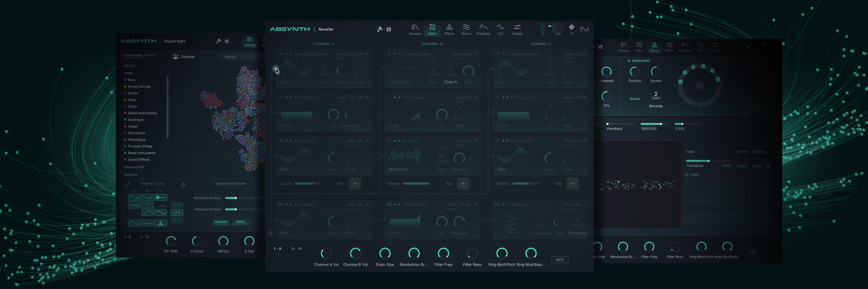
Task: Open the Effects page in the Reverter window
Action: 449,29
